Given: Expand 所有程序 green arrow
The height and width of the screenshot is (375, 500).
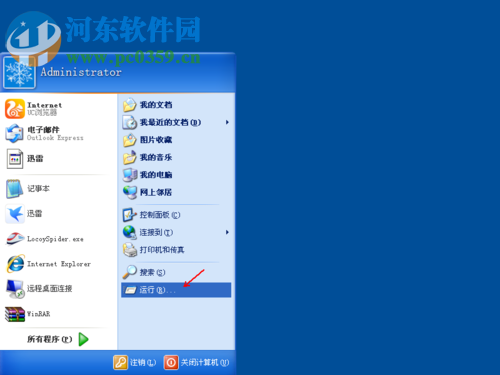Looking at the screenshot, I should (x=84, y=339).
